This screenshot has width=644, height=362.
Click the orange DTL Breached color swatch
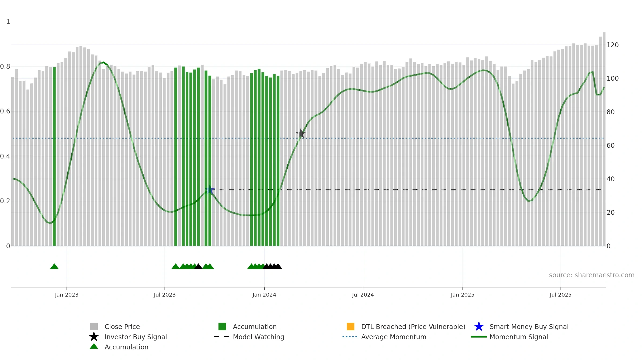(x=350, y=327)
